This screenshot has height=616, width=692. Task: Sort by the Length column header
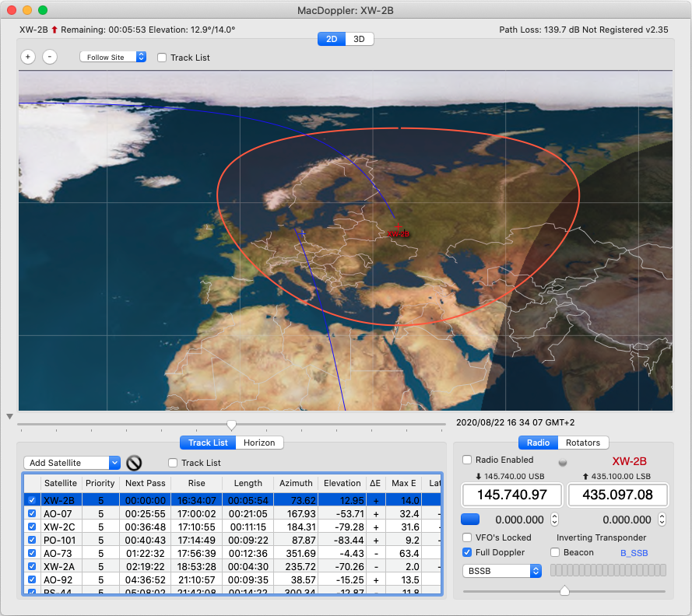(x=248, y=483)
